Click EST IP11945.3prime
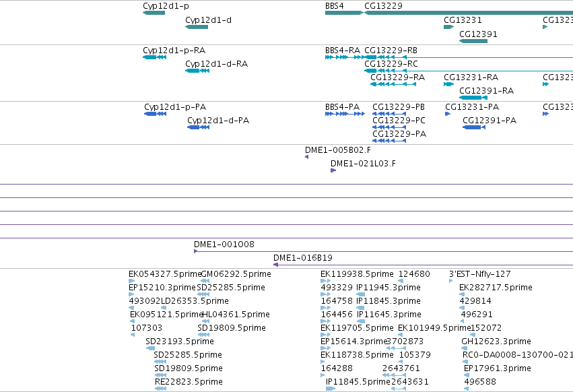Screen dimensions: 573x392 pyautogui.click(x=361, y=294)
